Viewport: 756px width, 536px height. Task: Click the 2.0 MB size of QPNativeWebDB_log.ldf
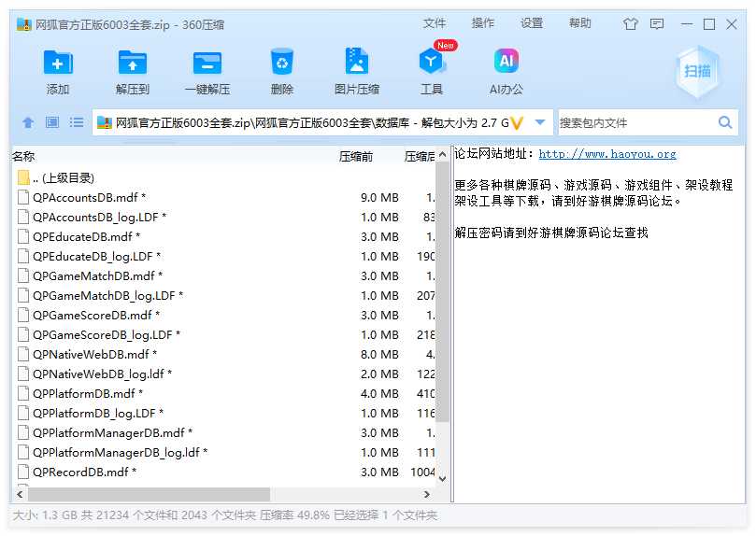pos(379,374)
